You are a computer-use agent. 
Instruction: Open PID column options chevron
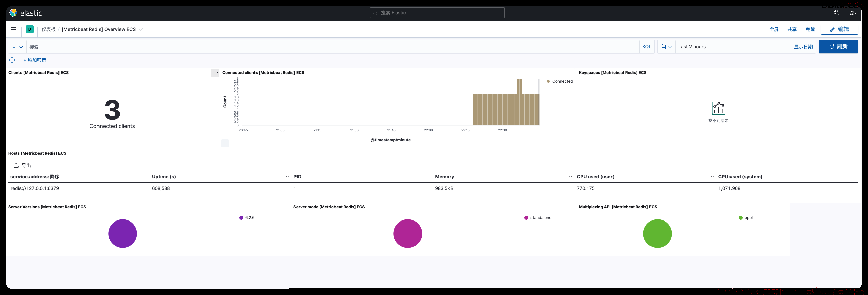click(429, 177)
